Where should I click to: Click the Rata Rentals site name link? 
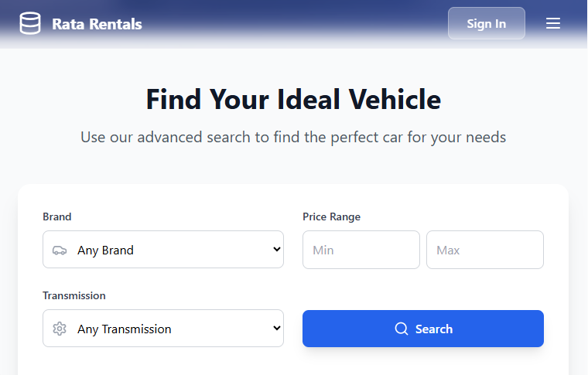pyautogui.click(x=97, y=24)
